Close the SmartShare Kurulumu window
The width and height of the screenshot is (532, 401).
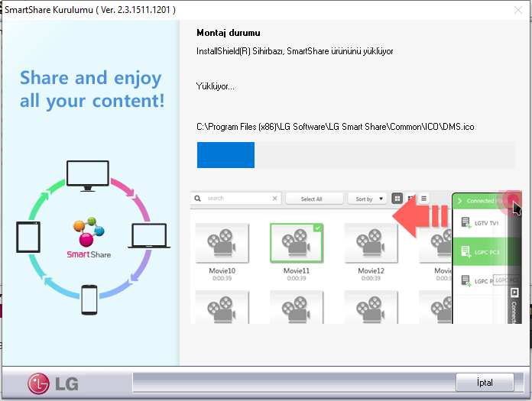pos(517,10)
